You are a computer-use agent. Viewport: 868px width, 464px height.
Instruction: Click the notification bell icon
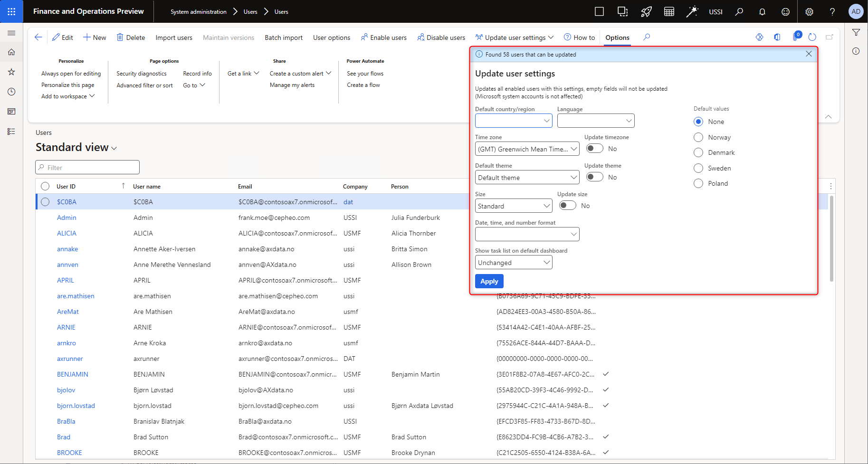pyautogui.click(x=762, y=12)
